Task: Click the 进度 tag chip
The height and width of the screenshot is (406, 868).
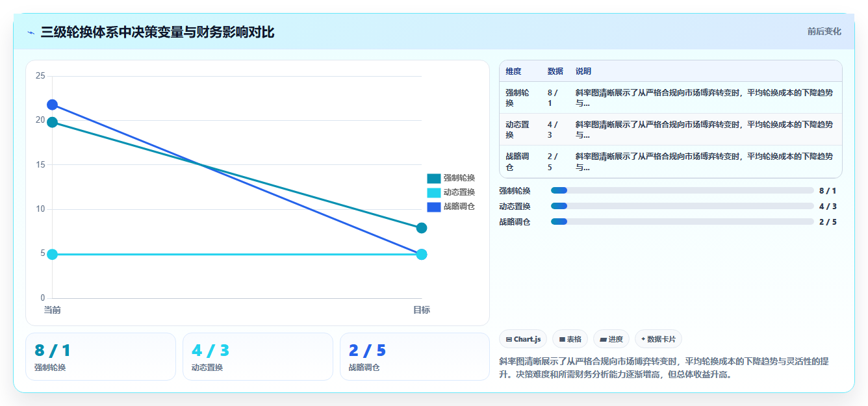Action: pyautogui.click(x=611, y=339)
